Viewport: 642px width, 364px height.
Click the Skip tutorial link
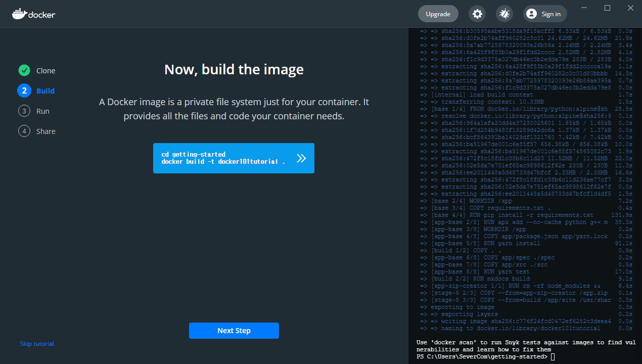tap(37, 344)
